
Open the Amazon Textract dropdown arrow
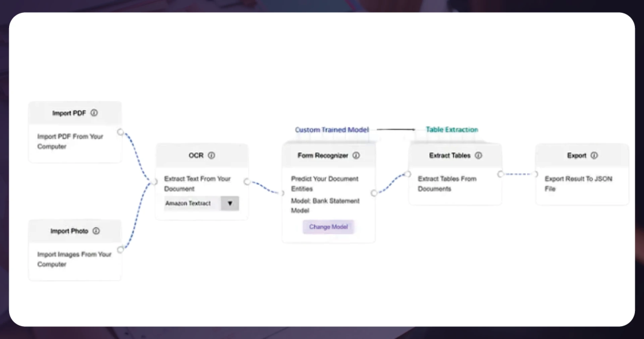click(x=230, y=203)
